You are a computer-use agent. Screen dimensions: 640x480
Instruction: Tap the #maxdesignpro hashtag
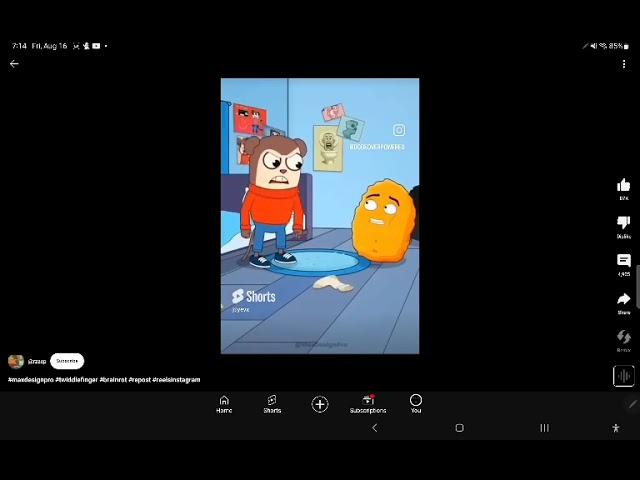pos(30,380)
